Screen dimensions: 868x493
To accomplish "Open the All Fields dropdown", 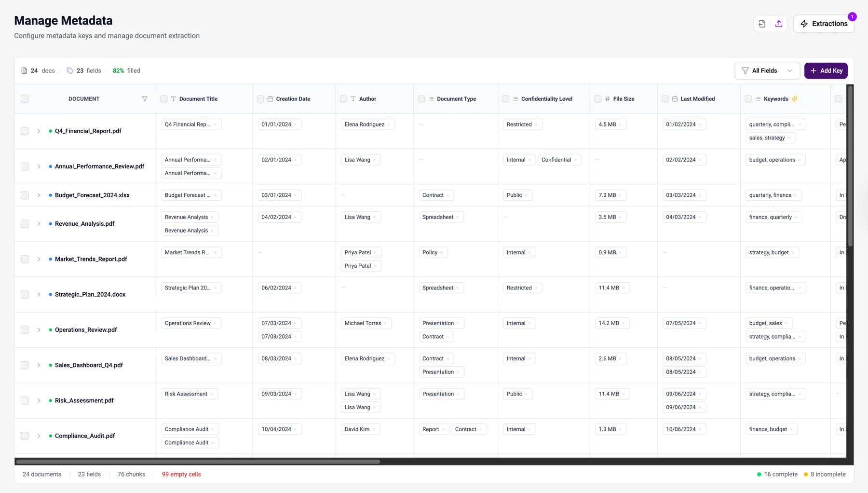I will click(767, 71).
